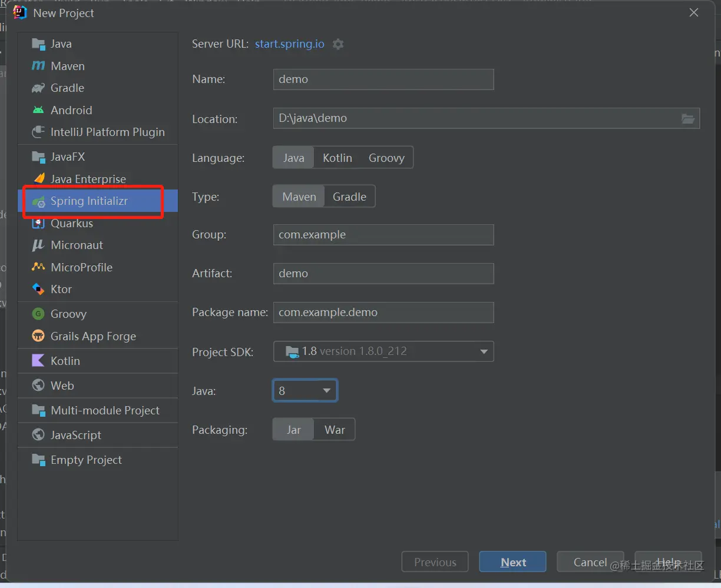Click the JavaFX folder icon
This screenshot has height=588, width=721.
click(x=38, y=157)
